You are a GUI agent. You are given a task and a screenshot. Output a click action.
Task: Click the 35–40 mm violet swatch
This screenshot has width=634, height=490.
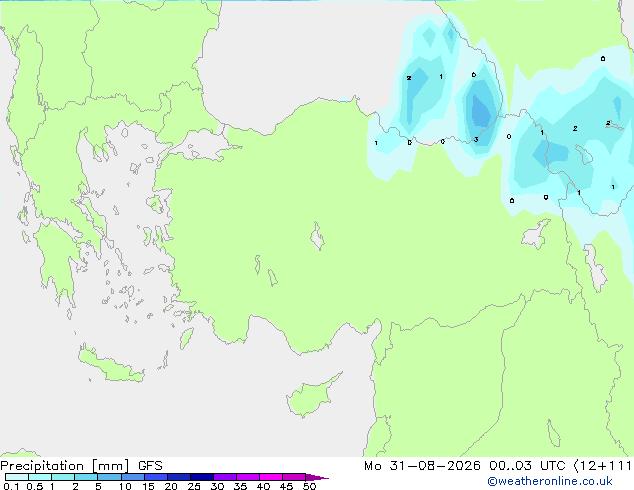coord(248,477)
